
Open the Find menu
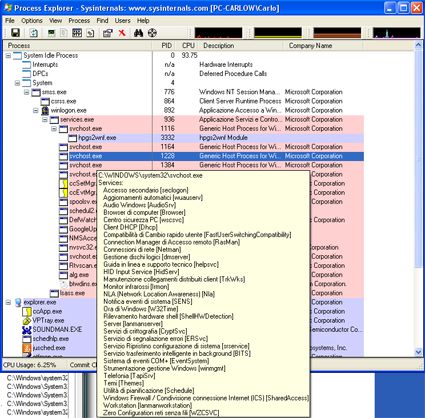coord(102,21)
